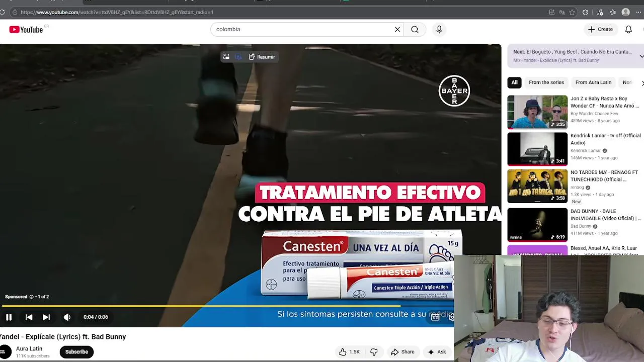This screenshot has height=362, width=644.
Task: Open the browser settings and more menu
Action: pos(638,12)
